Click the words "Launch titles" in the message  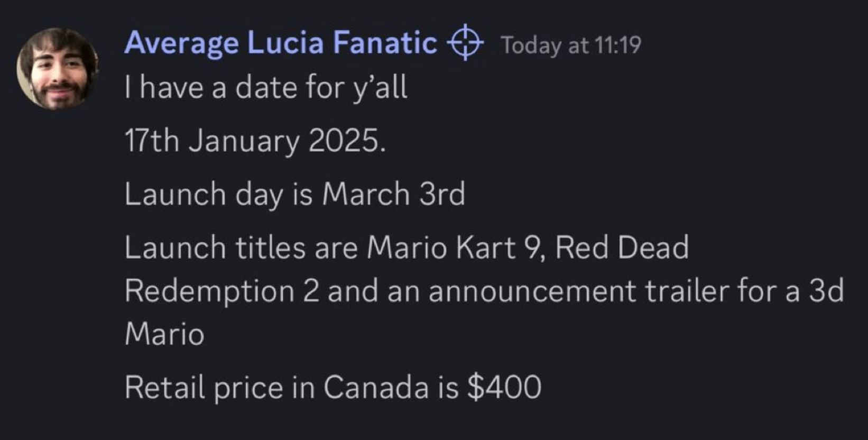(x=215, y=247)
